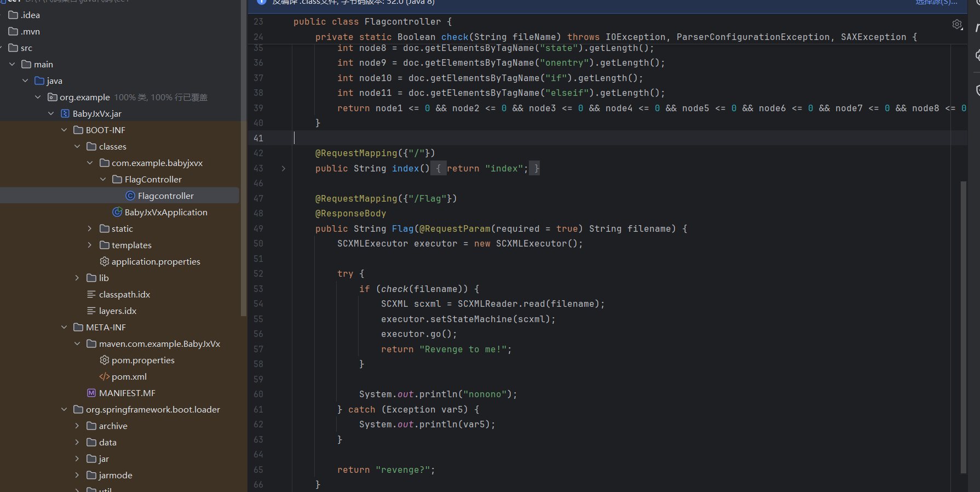Click the editor vertical scrollbar thumb
Screen dimensions: 980x492
(x=964, y=327)
